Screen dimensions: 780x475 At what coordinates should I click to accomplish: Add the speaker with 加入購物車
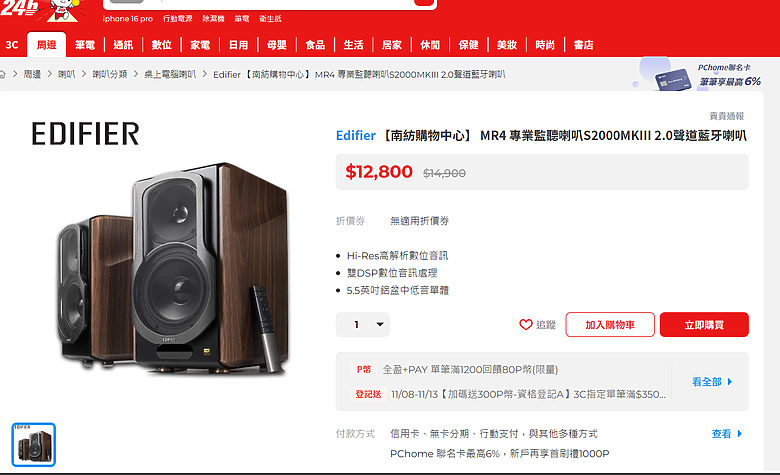[610, 325]
